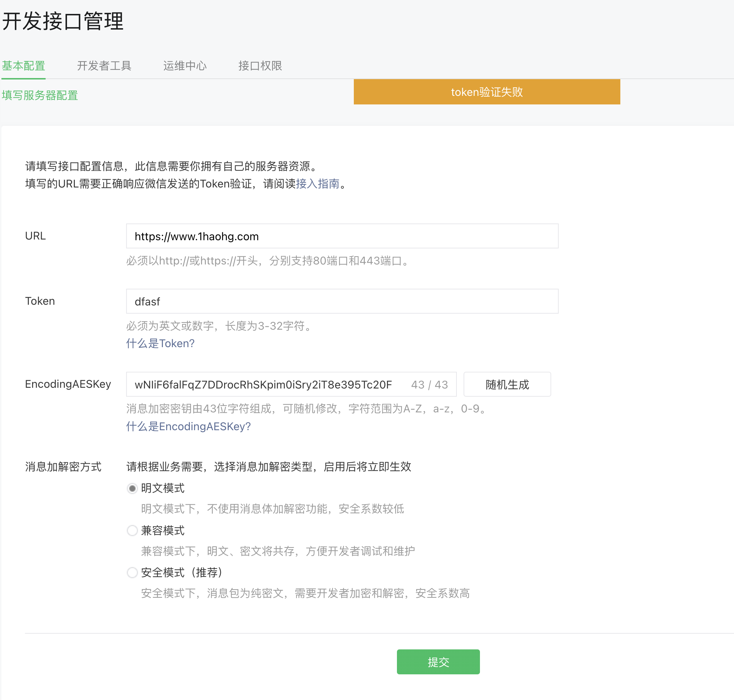734x700 pixels.
Task: Focus the URL input field
Action: (x=342, y=236)
